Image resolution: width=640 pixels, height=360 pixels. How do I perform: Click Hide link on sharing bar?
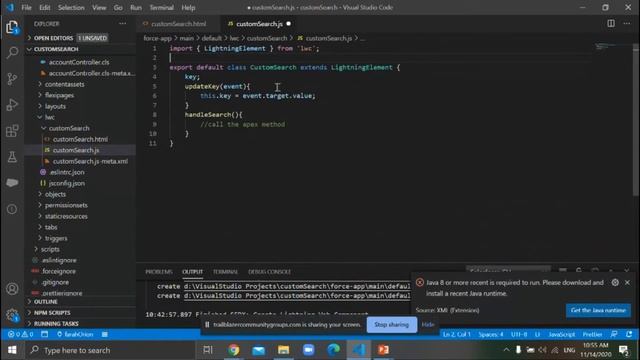pyautogui.click(x=428, y=325)
